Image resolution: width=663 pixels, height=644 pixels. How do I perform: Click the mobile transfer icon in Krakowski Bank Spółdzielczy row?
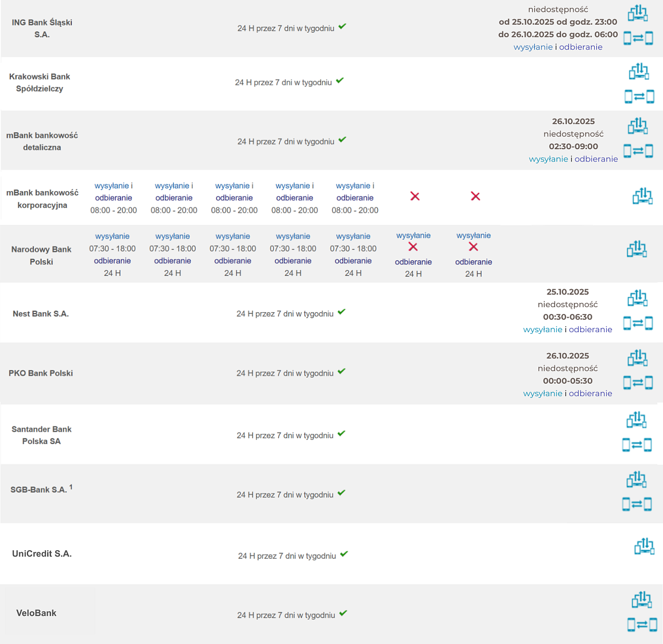click(x=639, y=97)
